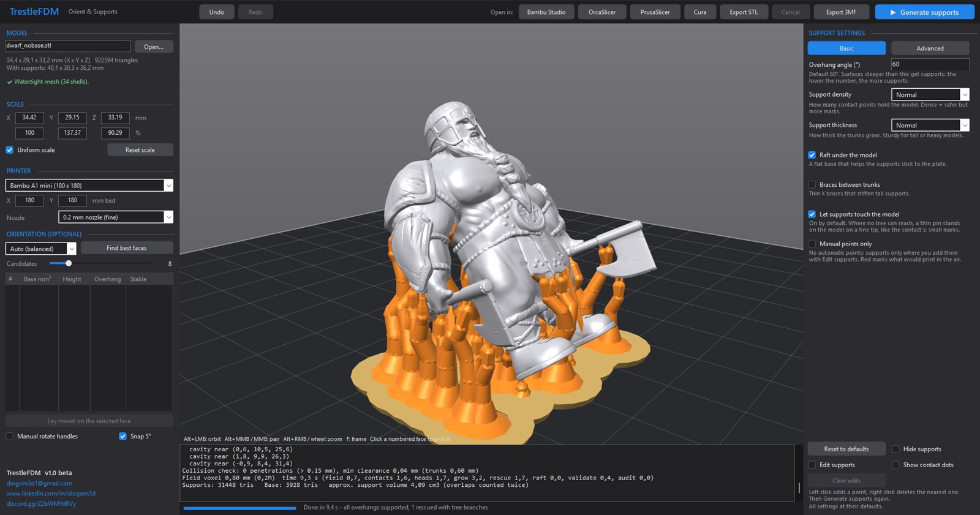Viewport: 980px width, 515px height.
Task: Enable Edit supports checkbox
Action: tap(812, 465)
